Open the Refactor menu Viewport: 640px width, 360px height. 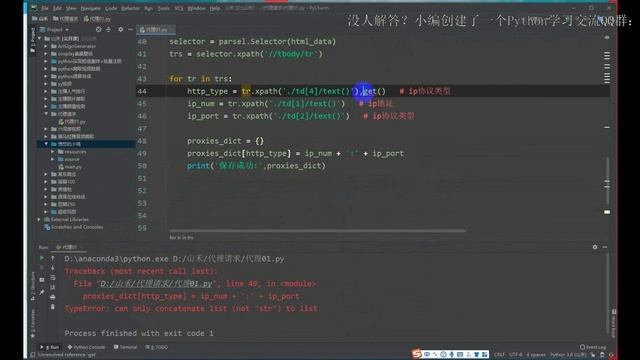coord(130,8)
